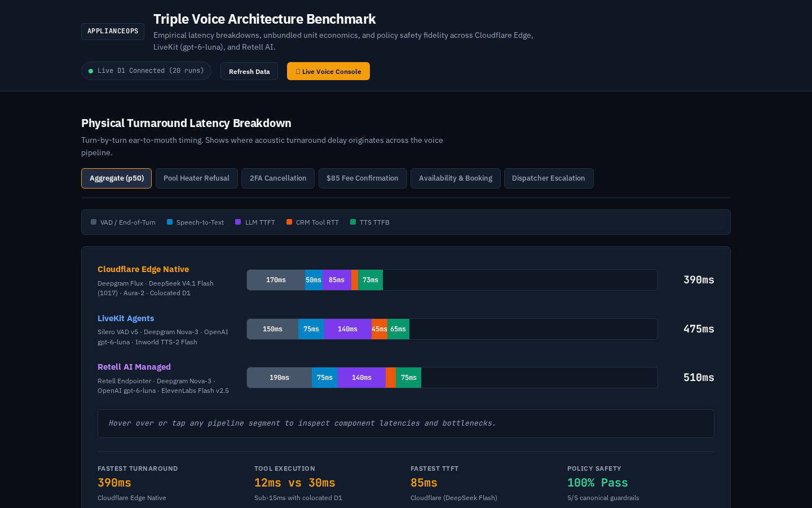Click the blue Speech-to-Text legend swatch
This screenshot has height=508, width=812.
click(170, 222)
